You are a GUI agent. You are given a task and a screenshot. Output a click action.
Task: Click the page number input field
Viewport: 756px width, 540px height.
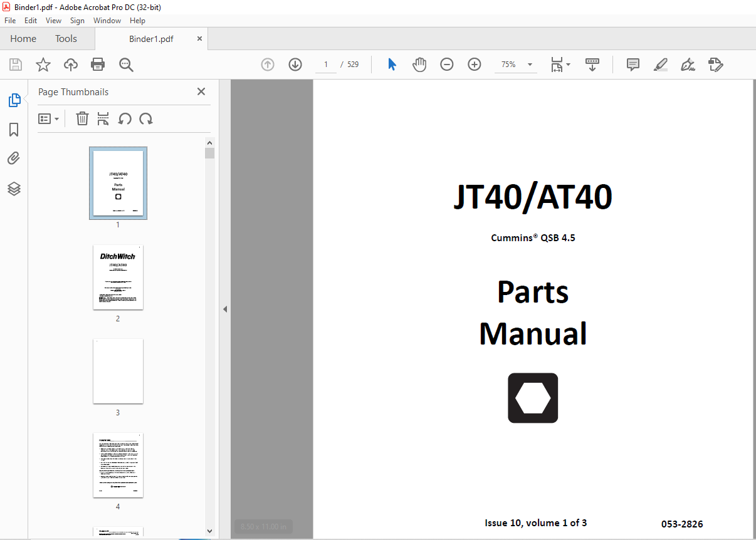click(x=326, y=65)
